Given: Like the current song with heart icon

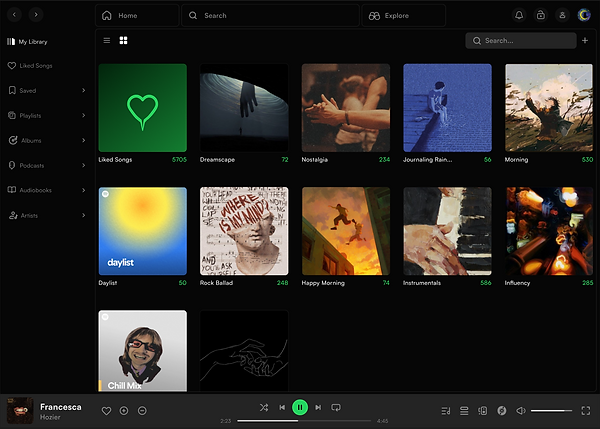Looking at the screenshot, I should [106, 411].
